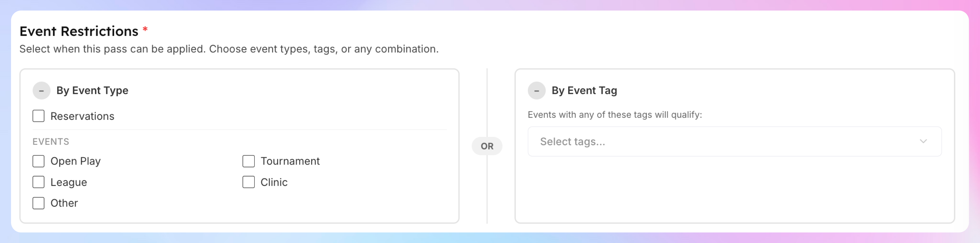Collapse the By Event Type section

coord(41,91)
